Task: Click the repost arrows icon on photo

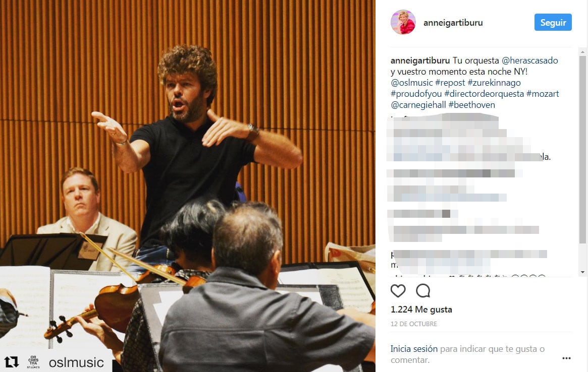Action: click(11, 362)
